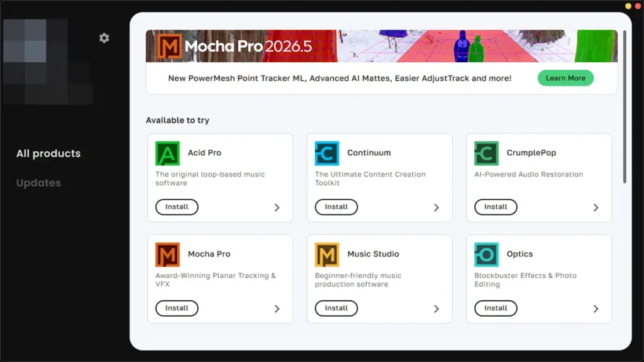Image resolution: width=644 pixels, height=362 pixels.
Task: Select the All products tab
Action: (48, 153)
